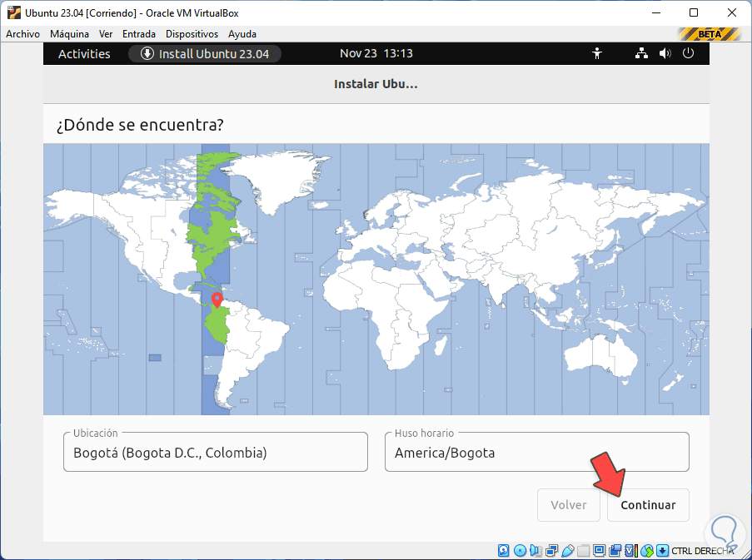The height and width of the screenshot is (560, 752).
Task: Open the accessibility menu icon
Action: 596,53
